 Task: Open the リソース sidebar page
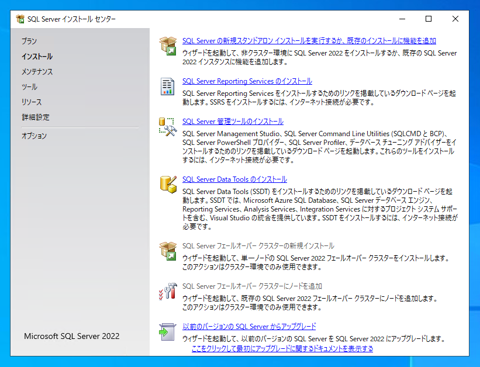pos(32,102)
